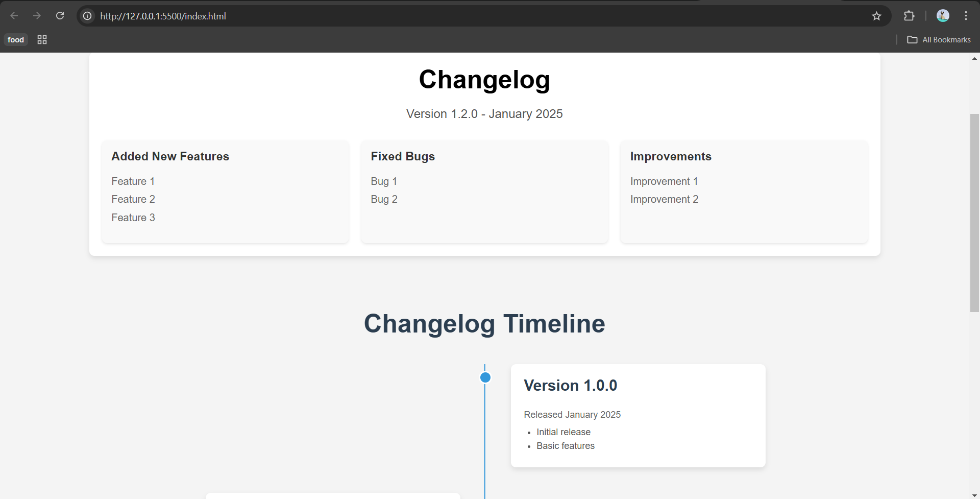Click the 'Improvements' card heading
This screenshot has height=499, width=980.
[670, 156]
